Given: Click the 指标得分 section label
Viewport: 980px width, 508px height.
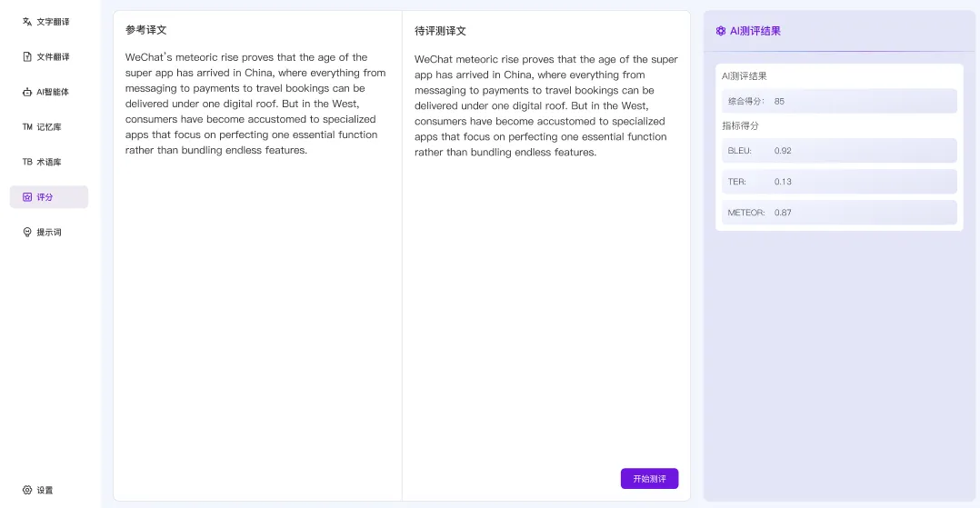Looking at the screenshot, I should tap(740, 125).
